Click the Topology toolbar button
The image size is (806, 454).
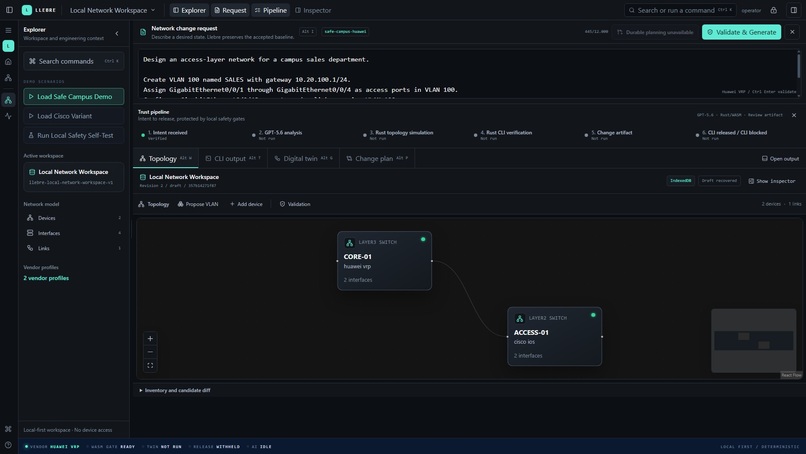[154, 204]
